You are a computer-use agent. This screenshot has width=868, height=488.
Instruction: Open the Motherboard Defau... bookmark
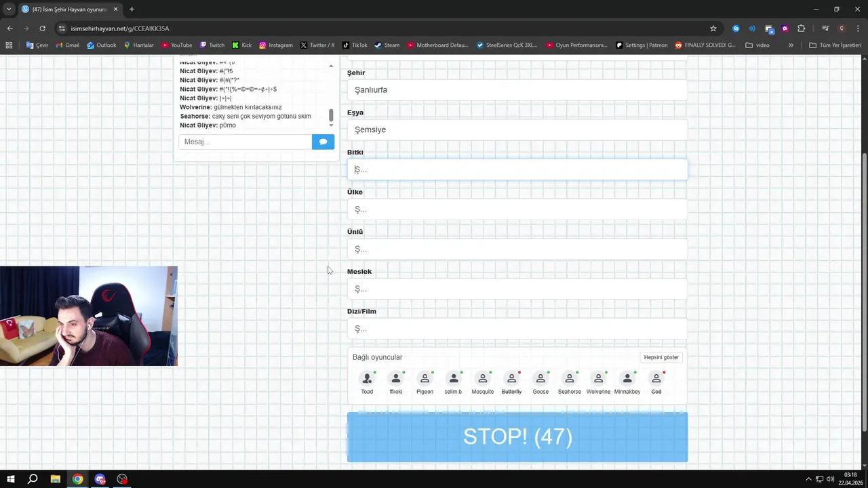tap(438, 45)
